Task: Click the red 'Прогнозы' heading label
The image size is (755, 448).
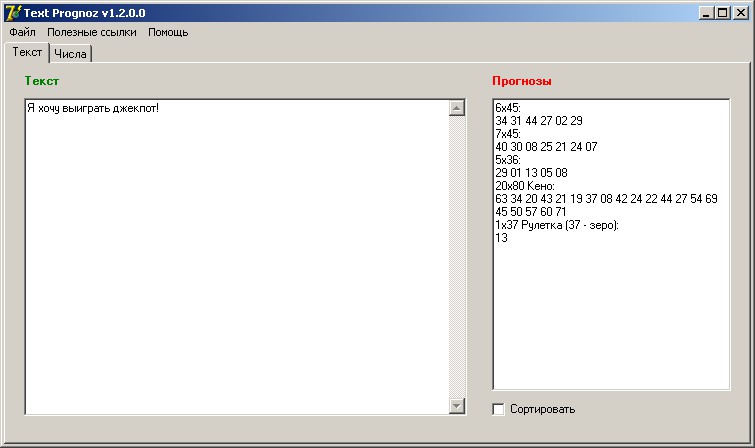Action: click(522, 81)
